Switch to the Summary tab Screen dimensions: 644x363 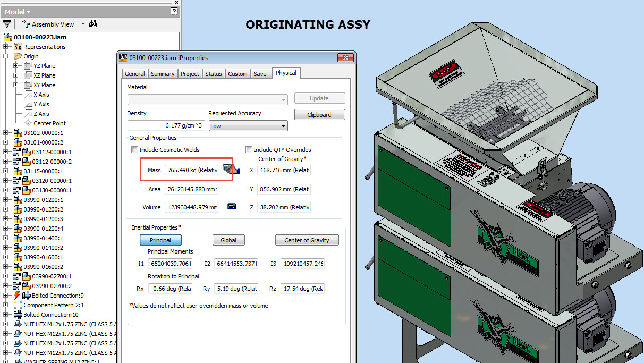point(163,74)
